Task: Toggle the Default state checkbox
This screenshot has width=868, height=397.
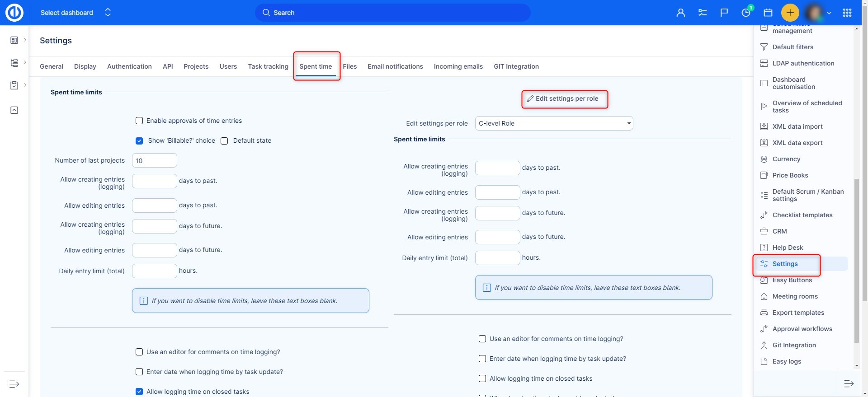Action: point(224,141)
